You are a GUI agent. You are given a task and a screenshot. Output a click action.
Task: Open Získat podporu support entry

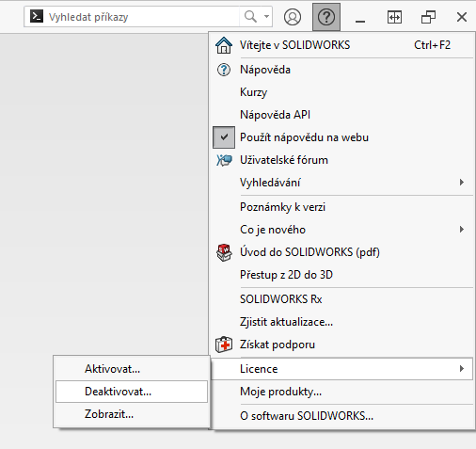point(342,345)
